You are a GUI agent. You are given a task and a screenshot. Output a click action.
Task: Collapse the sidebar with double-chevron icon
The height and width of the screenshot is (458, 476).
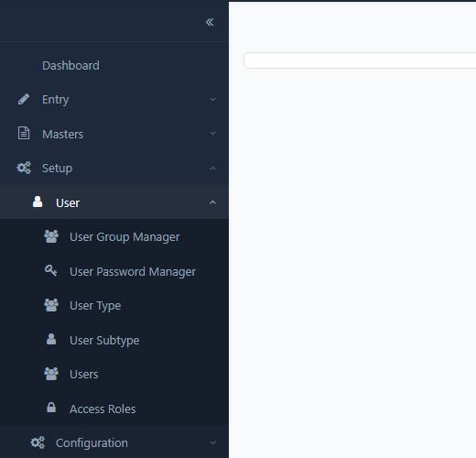tap(210, 22)
